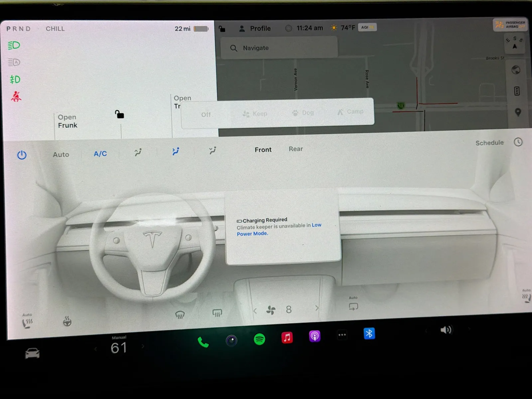Open the dashcam camera app

pos(231,340)
